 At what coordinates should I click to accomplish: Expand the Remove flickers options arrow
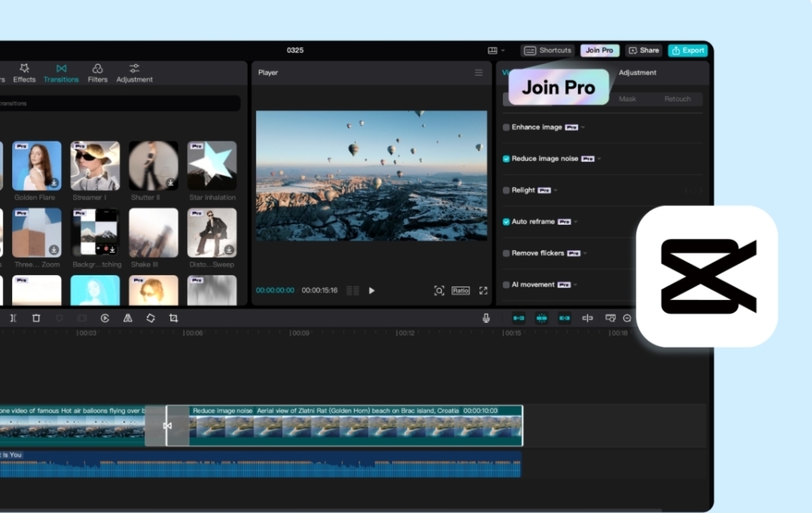(x=585, y=253)
